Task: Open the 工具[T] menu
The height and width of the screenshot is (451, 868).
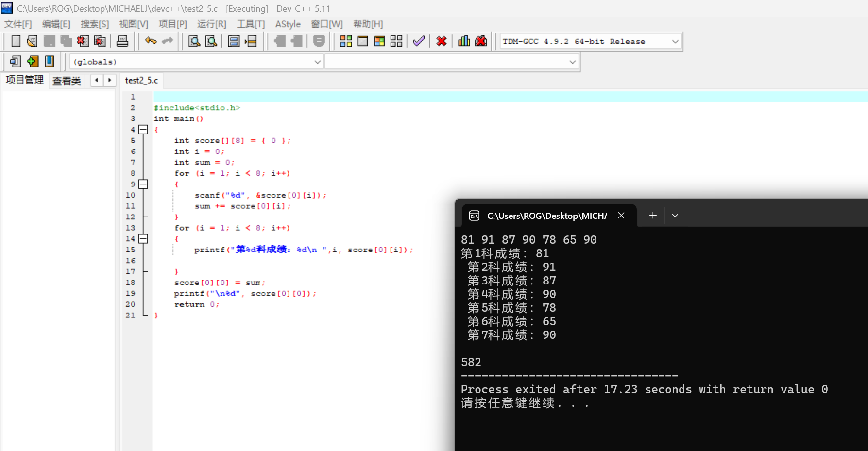Action: click(x=251, y=24)
